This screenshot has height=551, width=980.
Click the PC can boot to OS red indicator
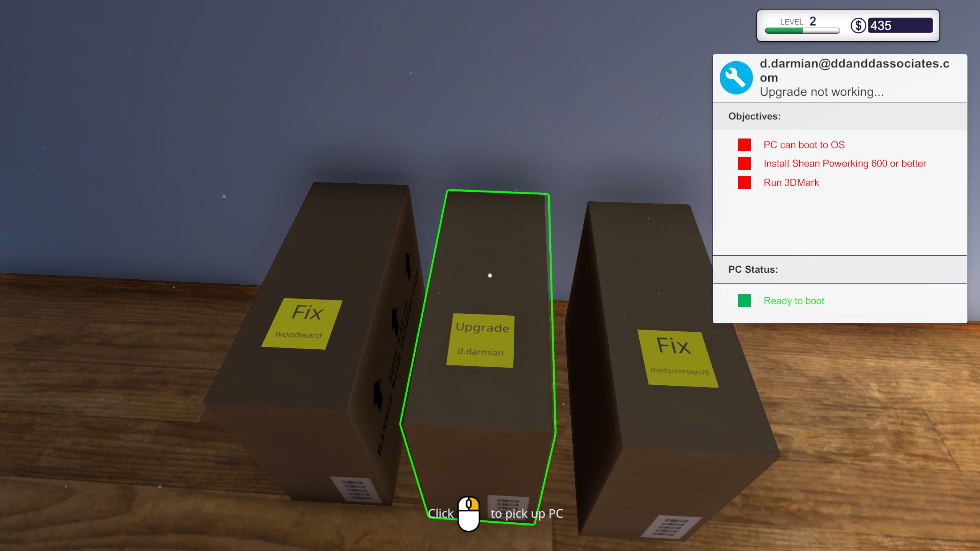tap(744, 144)
